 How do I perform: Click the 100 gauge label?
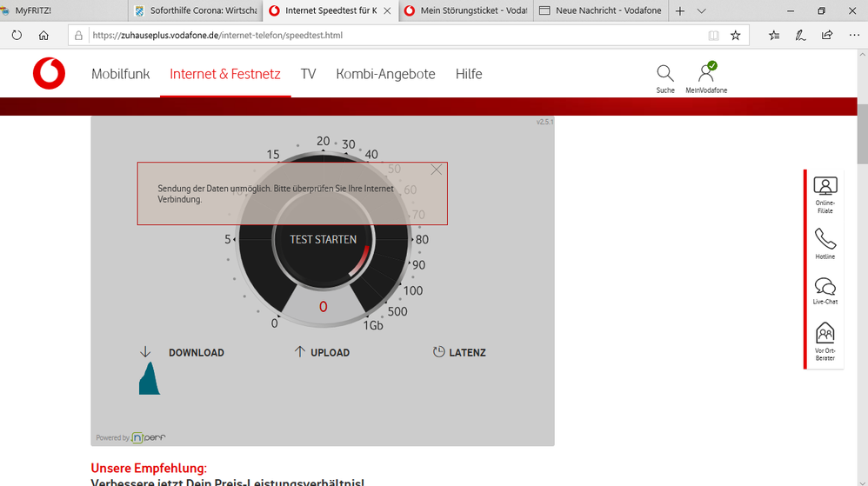tap(413, 290)
